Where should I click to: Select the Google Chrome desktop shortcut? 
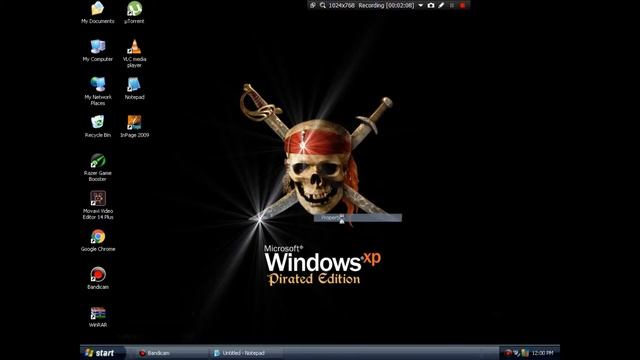(98, 240)
